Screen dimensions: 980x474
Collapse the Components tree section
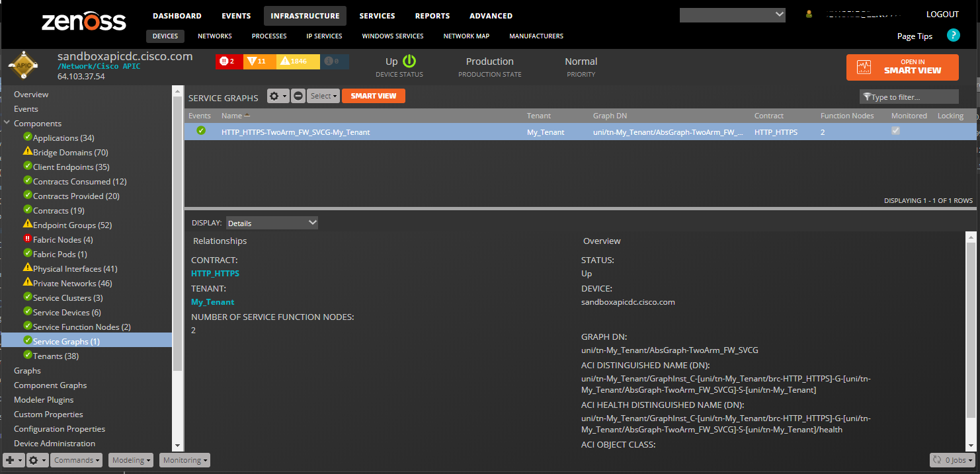point(7,123)
